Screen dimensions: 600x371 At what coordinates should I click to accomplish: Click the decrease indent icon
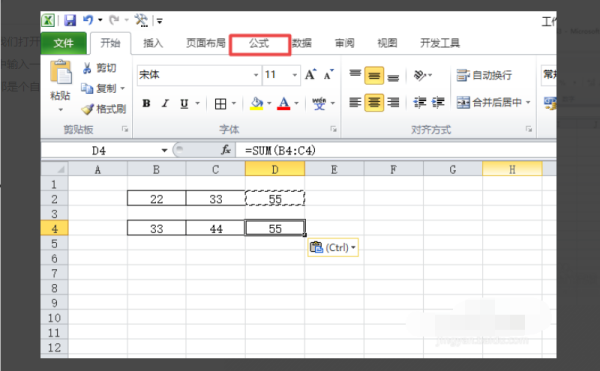click(420, 103)
